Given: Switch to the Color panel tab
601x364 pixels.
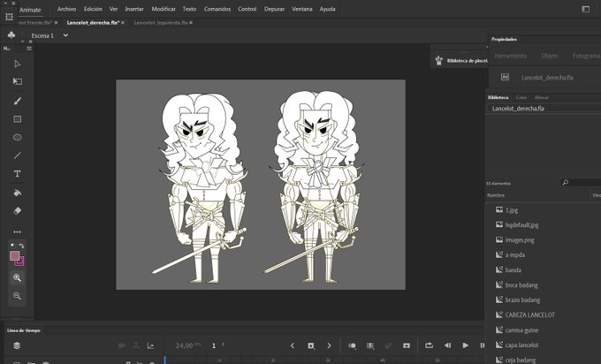Looking at the screenshot, I should [521, 97].
